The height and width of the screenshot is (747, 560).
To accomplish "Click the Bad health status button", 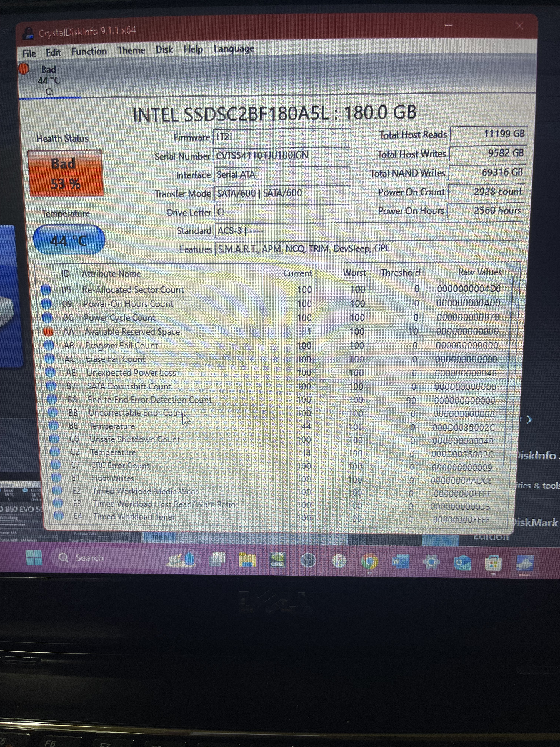I will click(x=66, y=173).
